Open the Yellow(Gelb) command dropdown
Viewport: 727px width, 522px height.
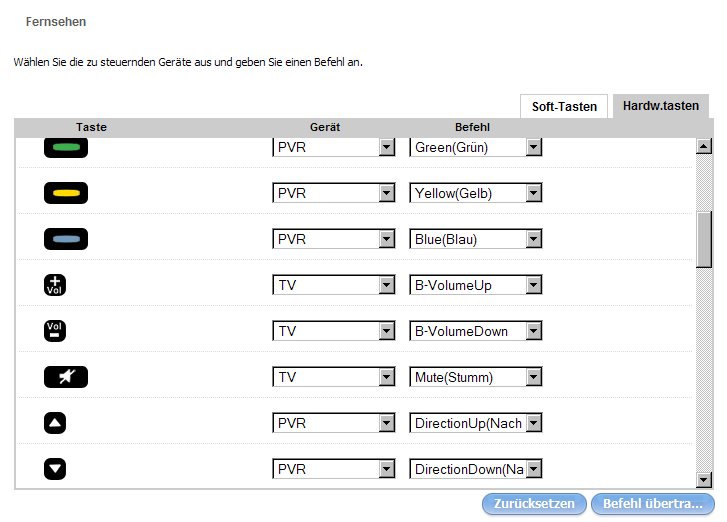pos(533,194)
